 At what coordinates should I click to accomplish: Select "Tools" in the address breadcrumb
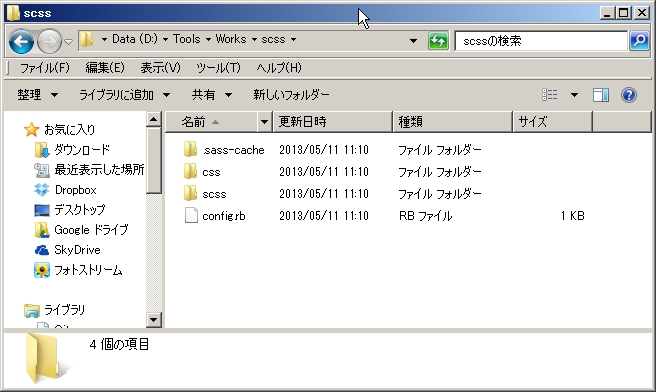point(187,39)
